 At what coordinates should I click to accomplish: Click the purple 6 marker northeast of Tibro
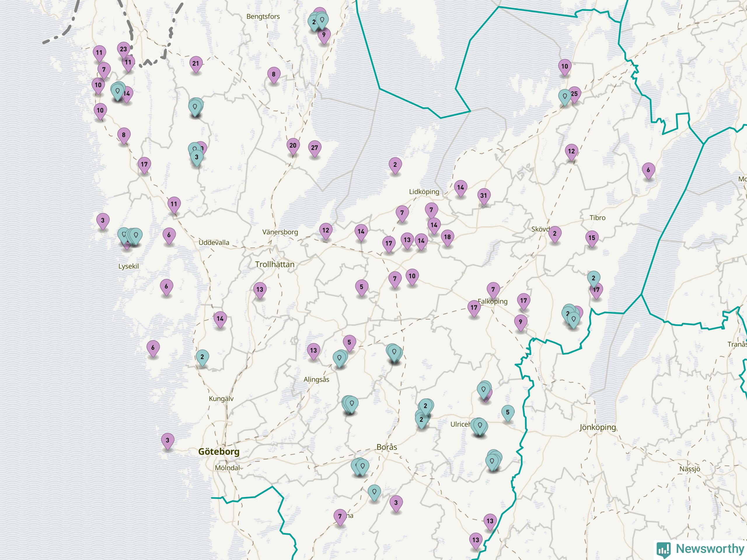[x=648, y=170]
